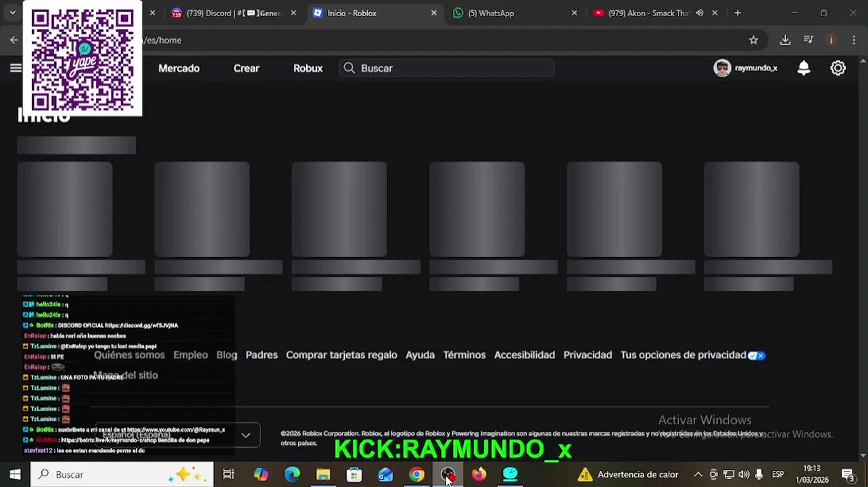Screen dimensions: 868x487
Task: Open the Padres footer link
Action: pyautogui.click(x=262, y=354)
